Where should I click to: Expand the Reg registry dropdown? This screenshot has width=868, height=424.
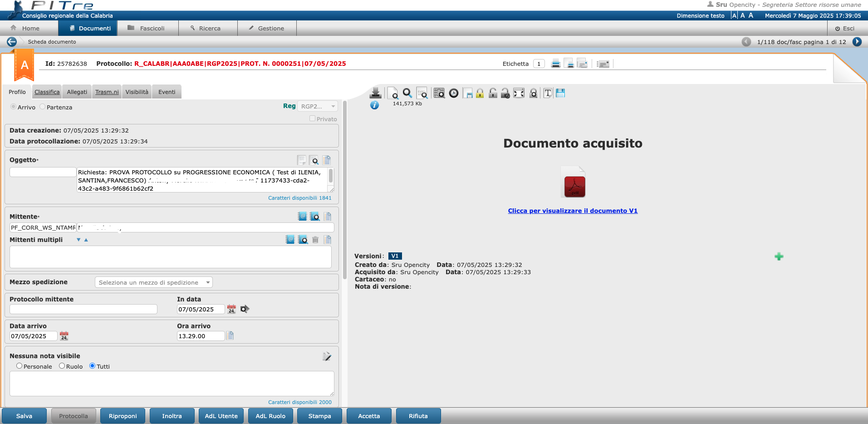(318, 106)
